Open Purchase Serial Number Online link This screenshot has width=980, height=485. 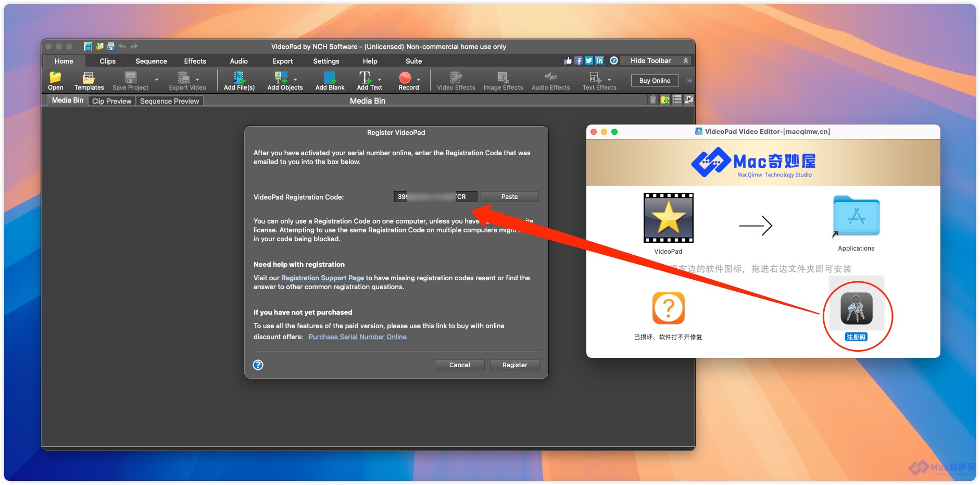358,337
